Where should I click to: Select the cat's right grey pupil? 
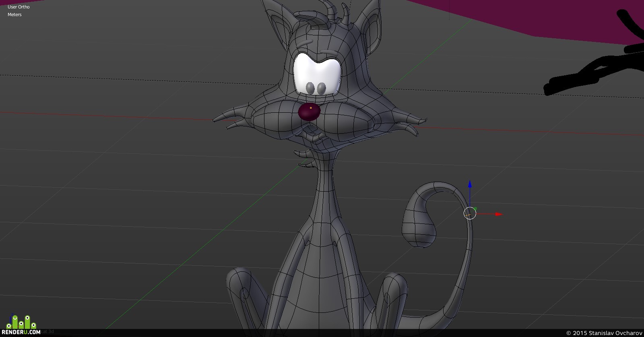(322, 89)
